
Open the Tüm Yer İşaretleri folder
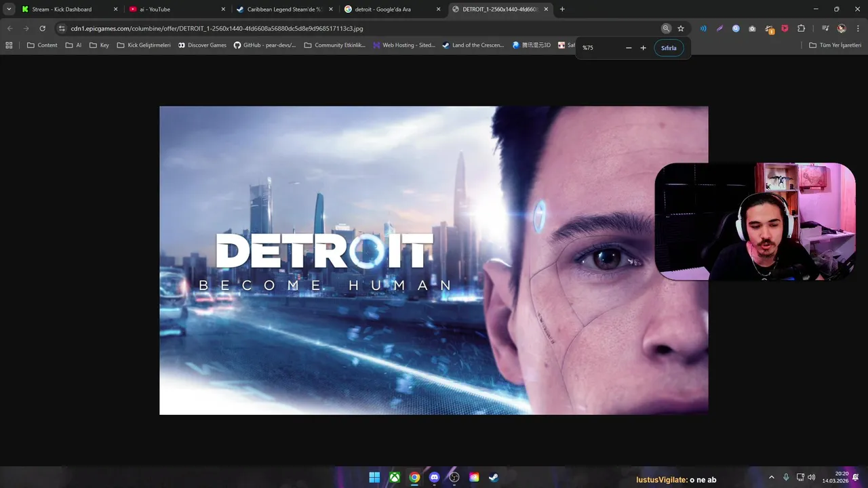tap(835, 45)
